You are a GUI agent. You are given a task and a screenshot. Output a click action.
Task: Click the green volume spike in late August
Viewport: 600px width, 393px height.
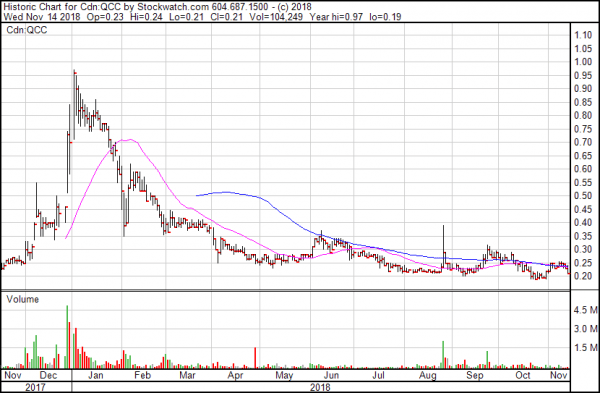(443, 355)
